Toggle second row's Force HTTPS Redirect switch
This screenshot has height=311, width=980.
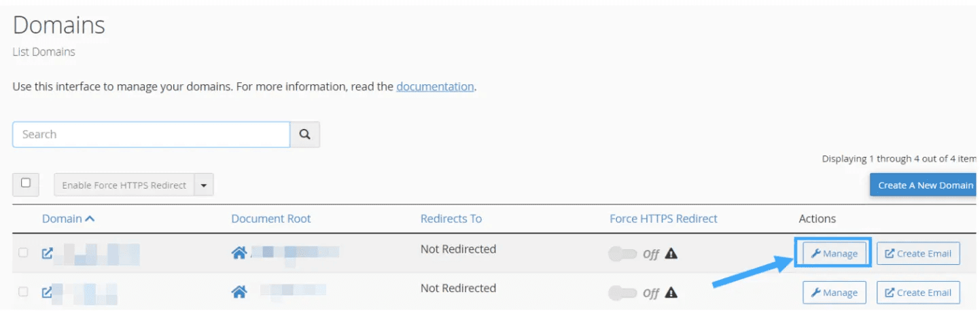pos(623,293)
